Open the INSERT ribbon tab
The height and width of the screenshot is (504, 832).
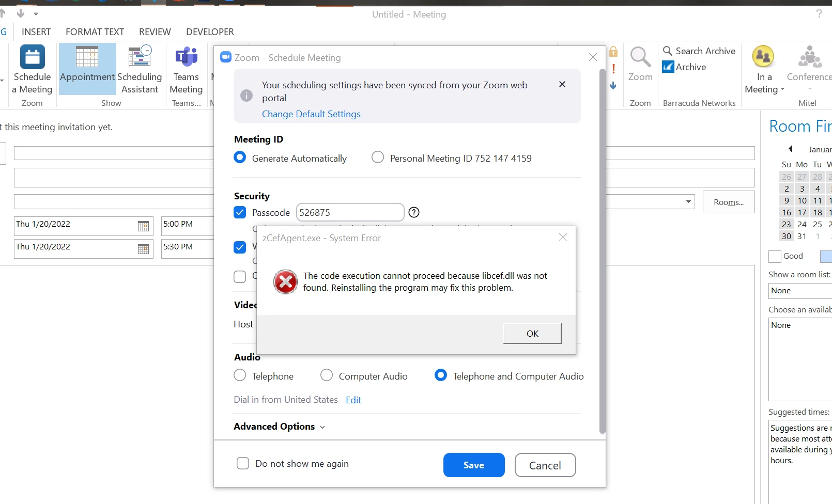(36, 32)
